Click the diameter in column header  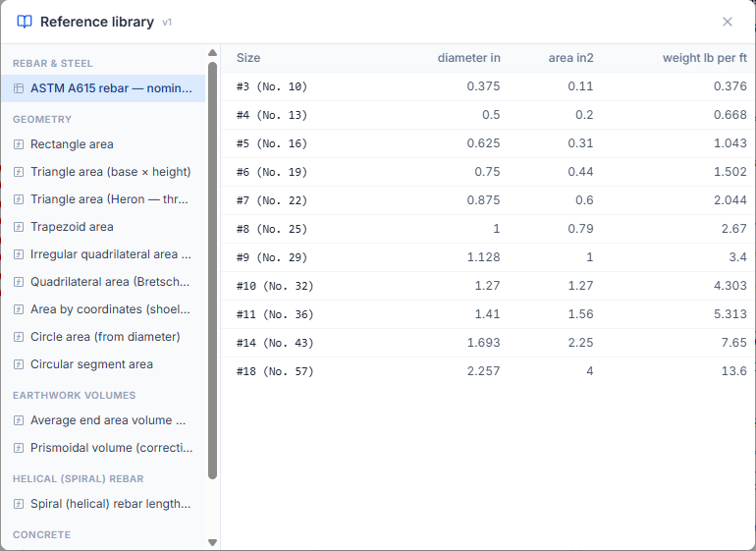coord(468,58)
